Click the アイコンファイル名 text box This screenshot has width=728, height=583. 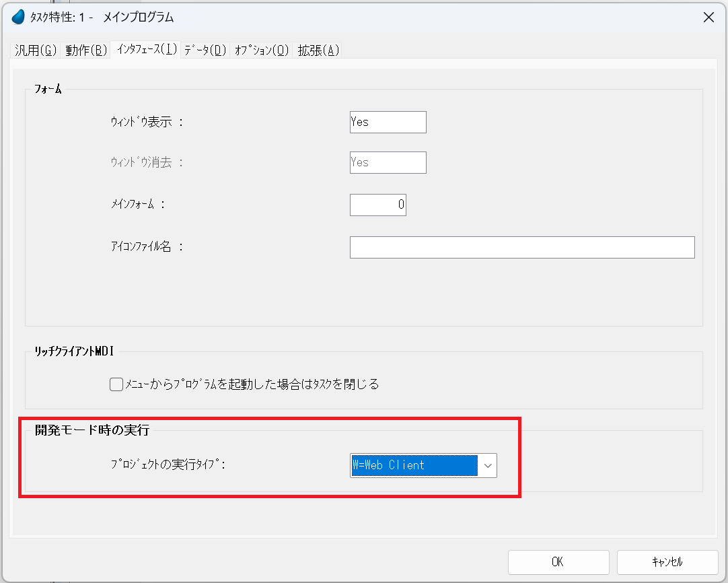pos(521,248)
